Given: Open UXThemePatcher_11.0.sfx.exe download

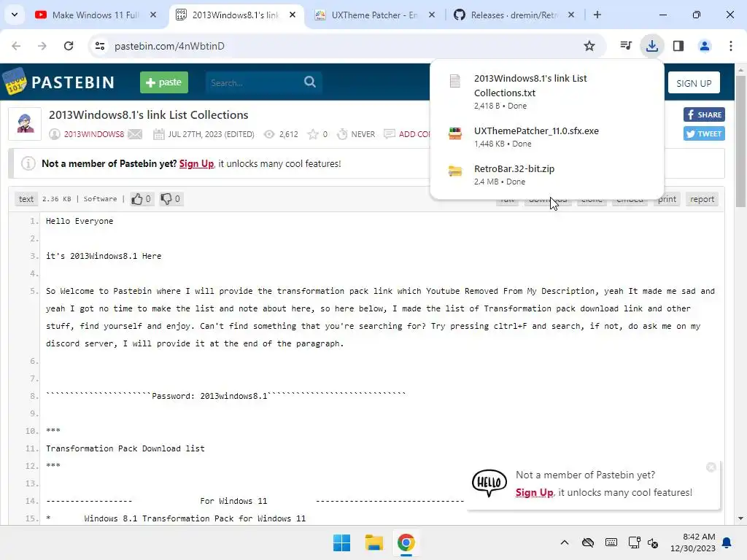Looking at the screenshot, I should (547, 136).
